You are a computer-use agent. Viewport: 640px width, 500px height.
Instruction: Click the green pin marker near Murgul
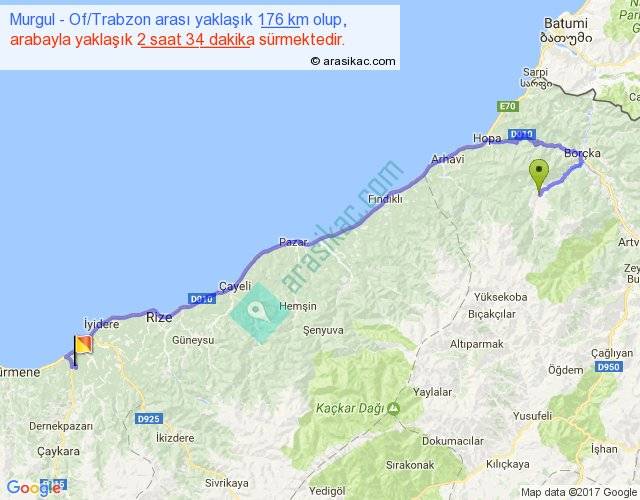click(539, 174)
